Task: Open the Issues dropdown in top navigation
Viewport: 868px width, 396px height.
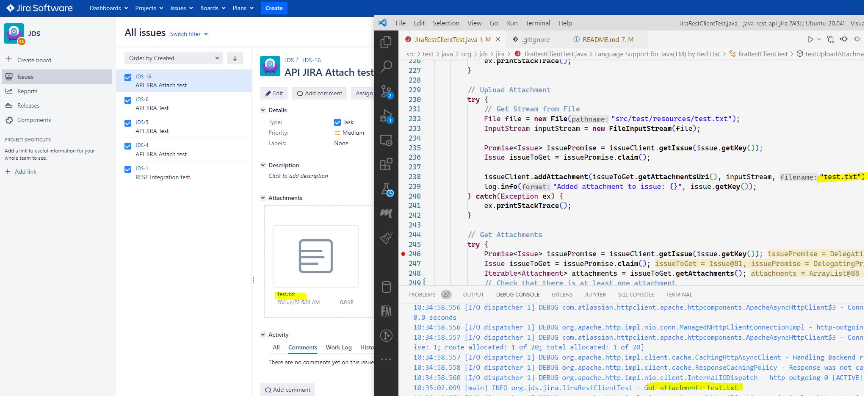Action: click(x=182, y=8)
